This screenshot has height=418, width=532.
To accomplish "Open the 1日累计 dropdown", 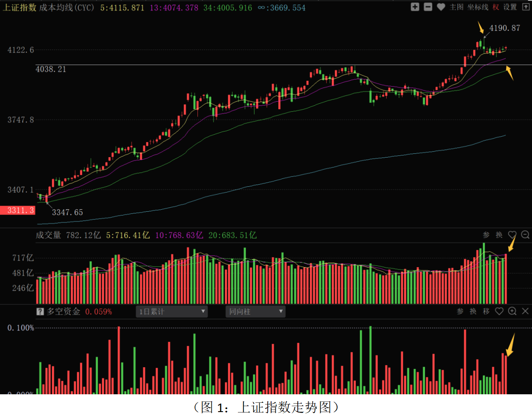I will 172,312.
